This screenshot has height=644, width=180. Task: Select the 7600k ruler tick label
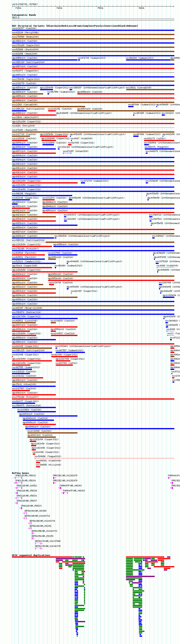tap(141, 8)
